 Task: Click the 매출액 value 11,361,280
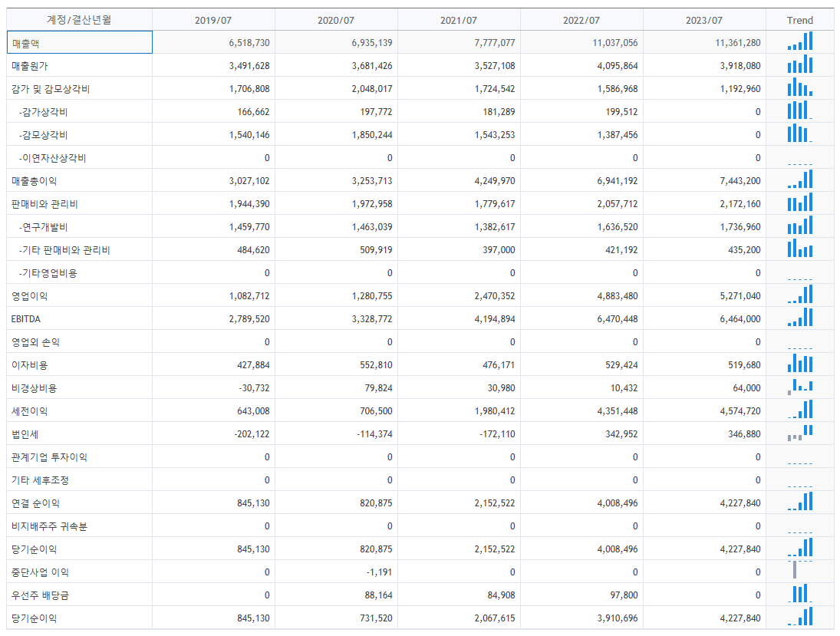coord(738,43)
